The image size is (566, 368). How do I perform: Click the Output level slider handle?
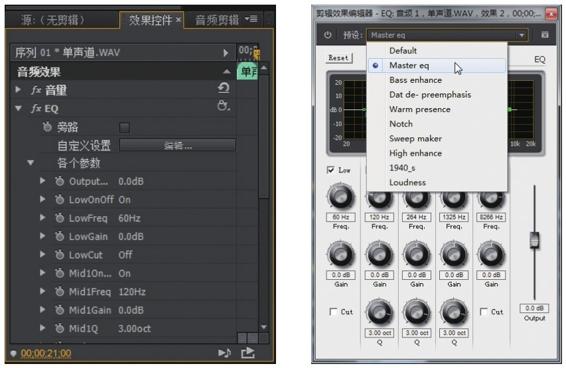click(534, 240)
